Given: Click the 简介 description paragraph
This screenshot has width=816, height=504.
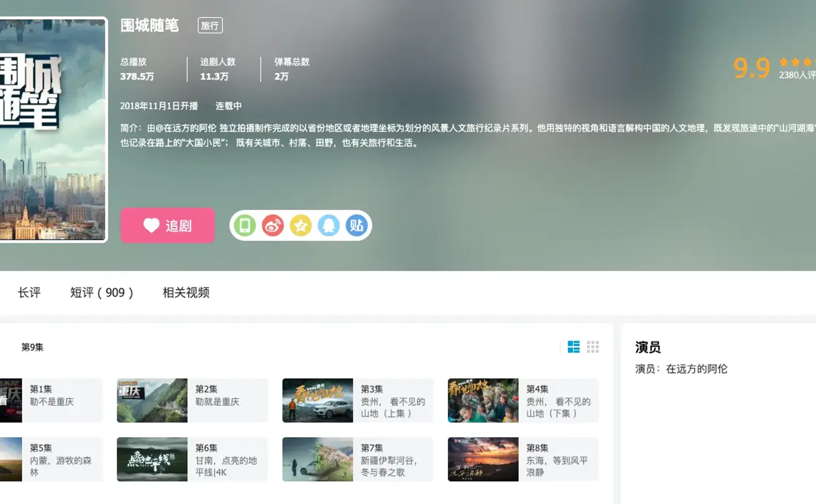Looking at the screenshot, I should 468,135.
